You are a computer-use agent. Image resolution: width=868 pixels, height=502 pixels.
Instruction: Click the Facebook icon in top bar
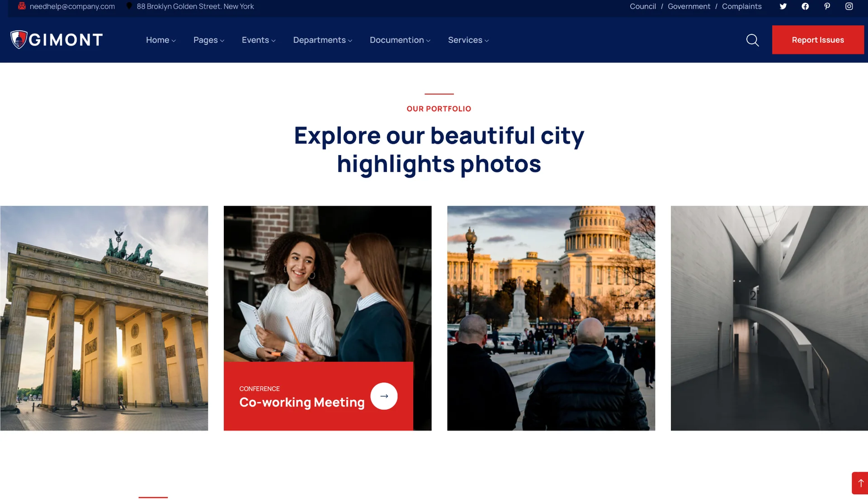805,6
